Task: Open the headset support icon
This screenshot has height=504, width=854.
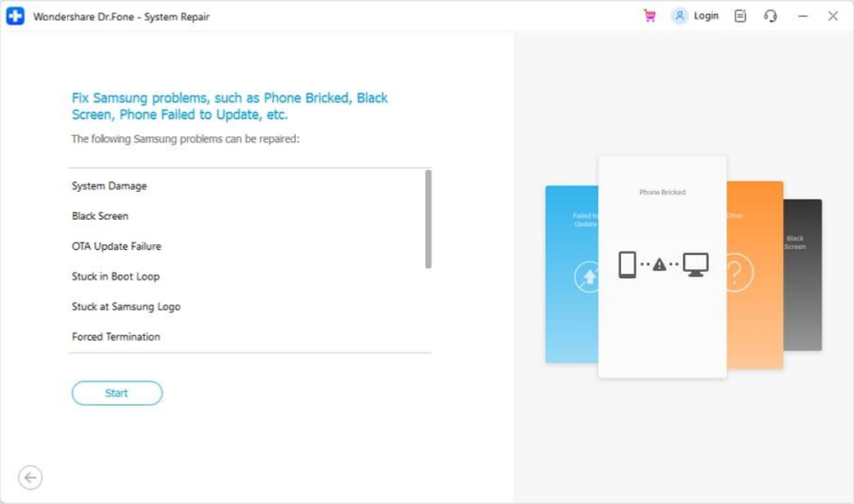Action: pos(771,16)
